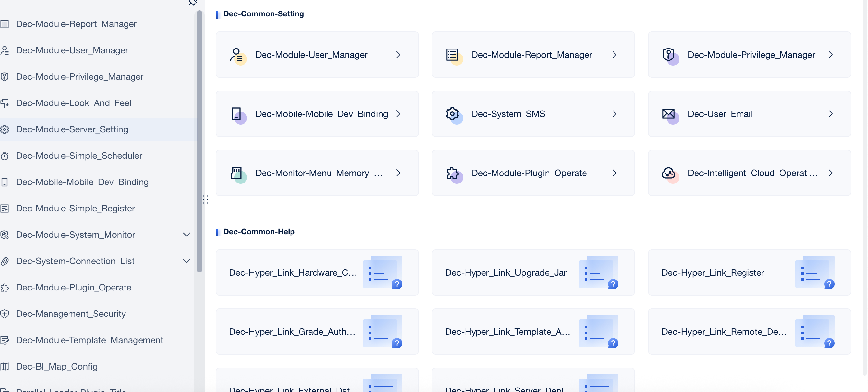Click the User Manager sidebar icon
This screenshot has height=392, width=868.
5,50
